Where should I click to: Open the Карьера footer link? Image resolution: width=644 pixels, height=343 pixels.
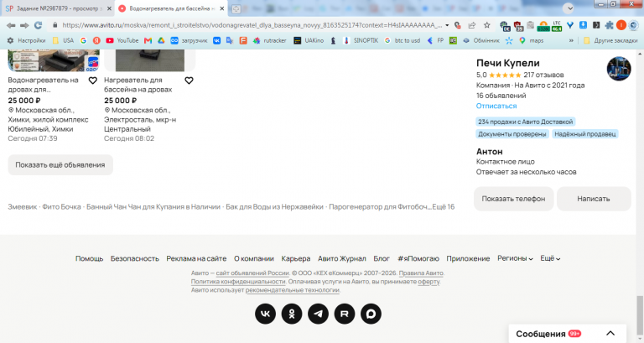(296, 258)
